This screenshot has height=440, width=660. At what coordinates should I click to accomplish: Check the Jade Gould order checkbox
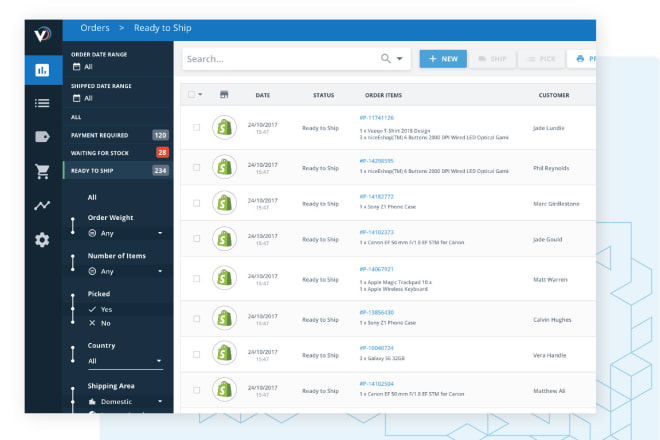coord(196,238)
